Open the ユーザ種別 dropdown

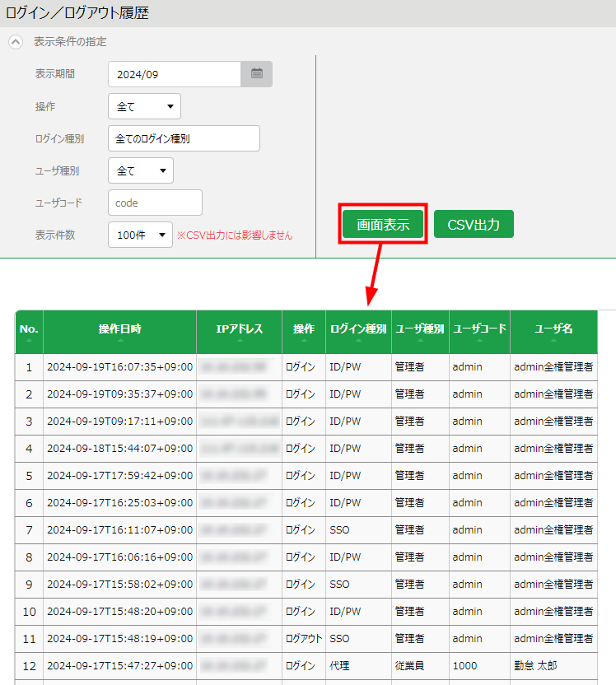pyautogui.click(x=140, y=170)
